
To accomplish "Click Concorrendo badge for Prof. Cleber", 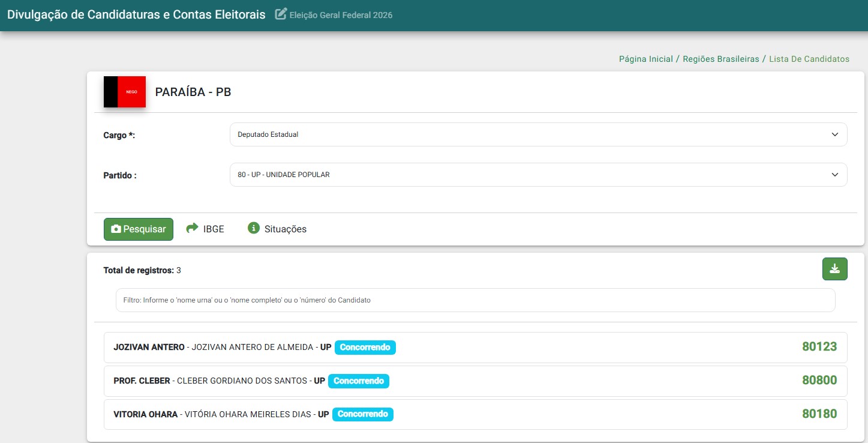I will [359, 381].
